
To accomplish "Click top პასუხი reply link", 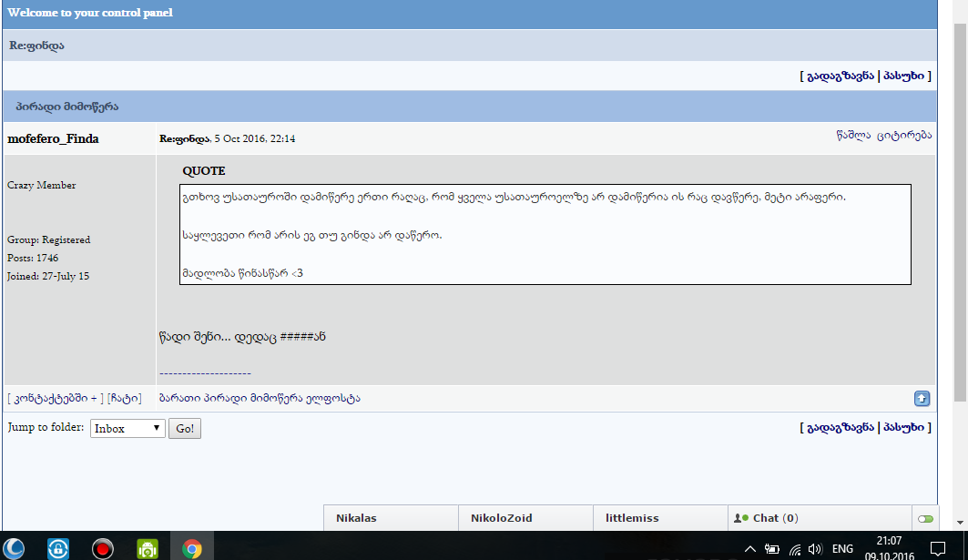I will [x=903, y=76].
